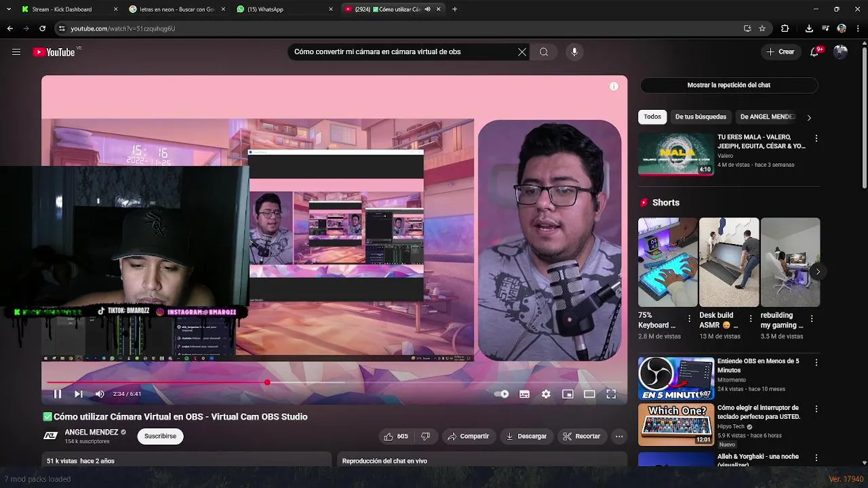Screen dimensions: 868x488
Task: Bookmark this page with the star
Action: pyautogui.click(x=762, y=28)
